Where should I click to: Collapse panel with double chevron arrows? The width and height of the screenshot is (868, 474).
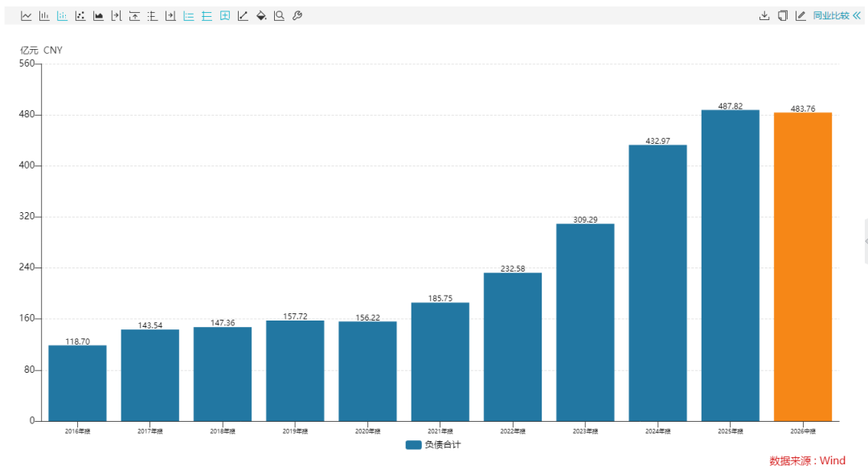857,16
